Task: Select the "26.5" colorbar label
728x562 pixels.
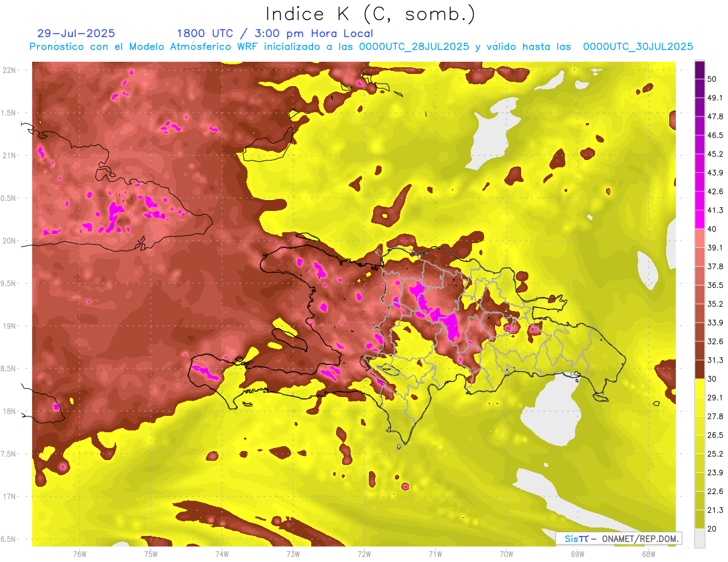Action: [x=715, y=435]
